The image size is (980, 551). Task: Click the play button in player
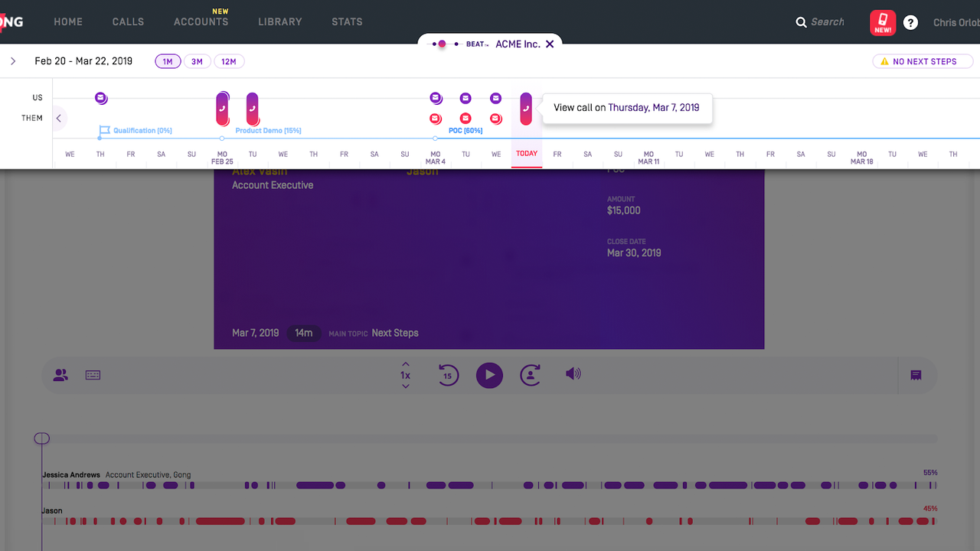point(489,375)
